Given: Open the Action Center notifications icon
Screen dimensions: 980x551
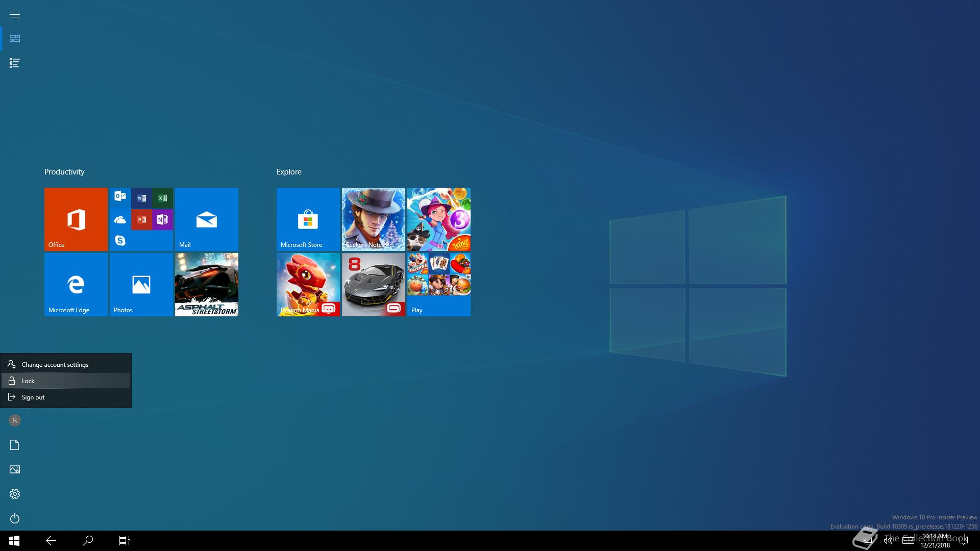Looking at the screenshot, I should click(964, 541).
